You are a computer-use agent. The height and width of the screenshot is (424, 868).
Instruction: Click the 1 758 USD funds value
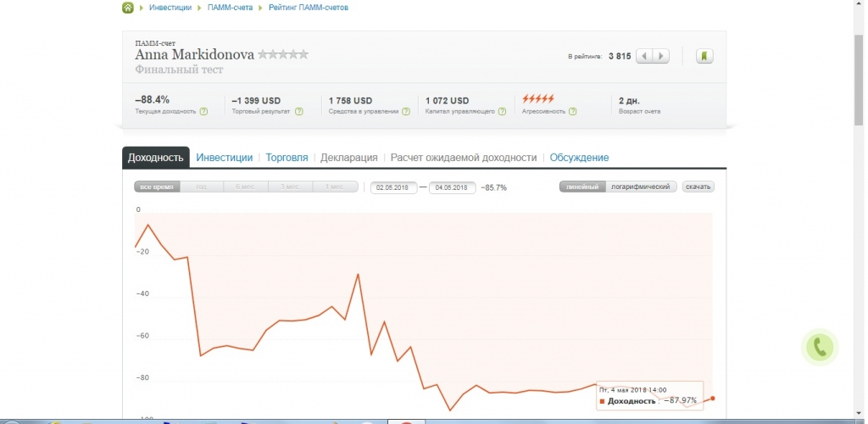[x=350, y=101]
